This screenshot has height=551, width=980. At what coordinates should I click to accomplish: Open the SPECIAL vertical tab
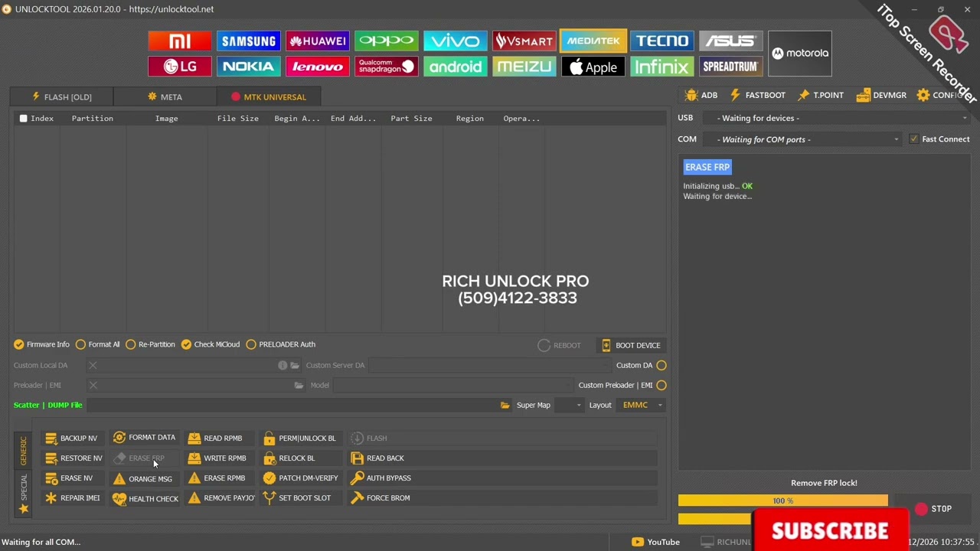[x=23, y=493]
